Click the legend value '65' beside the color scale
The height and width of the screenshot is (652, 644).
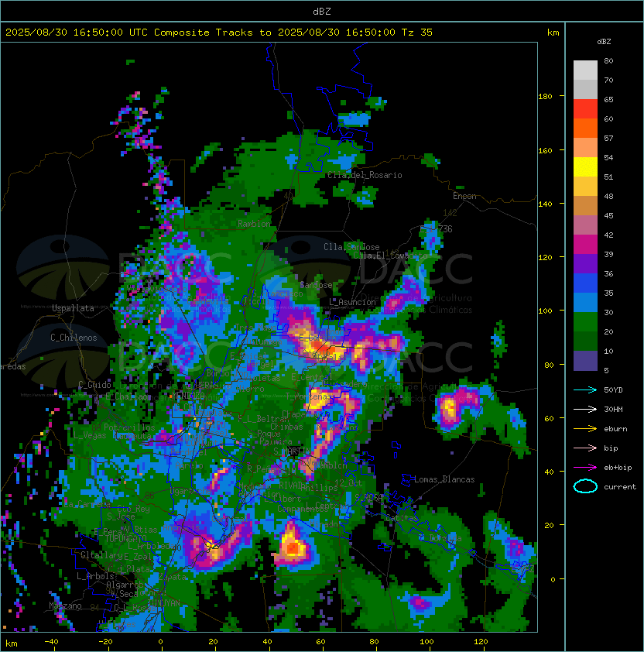tap(608, 99)
